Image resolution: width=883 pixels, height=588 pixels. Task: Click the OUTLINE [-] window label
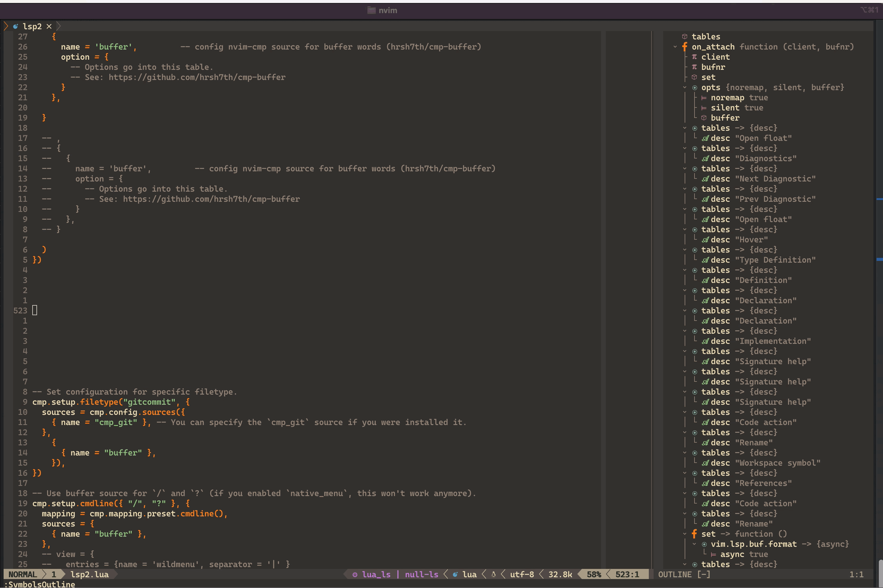pos(684,575)
